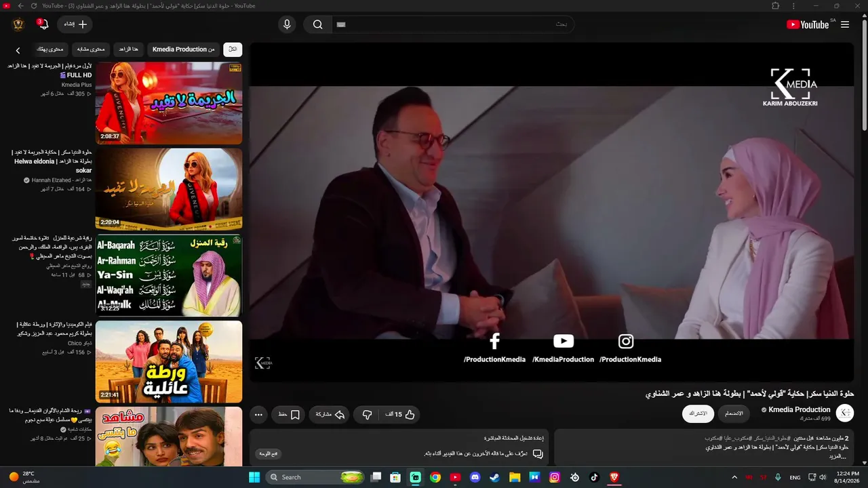Click the magnifier search button
The height and width of the screenshot is (488, 868).
click(x=317, y=24)
